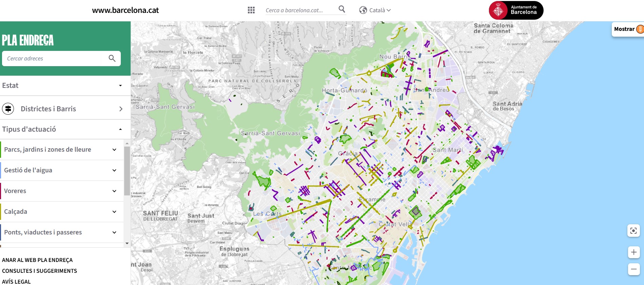Open the Anar al web Pla Endreça link

[37, 260]
